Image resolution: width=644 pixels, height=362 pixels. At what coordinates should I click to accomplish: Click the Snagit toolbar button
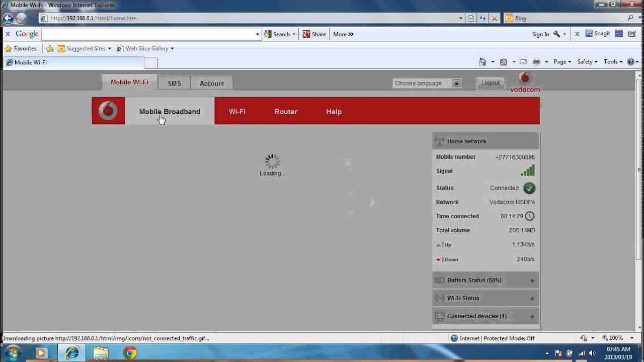(x=598, y=34)
